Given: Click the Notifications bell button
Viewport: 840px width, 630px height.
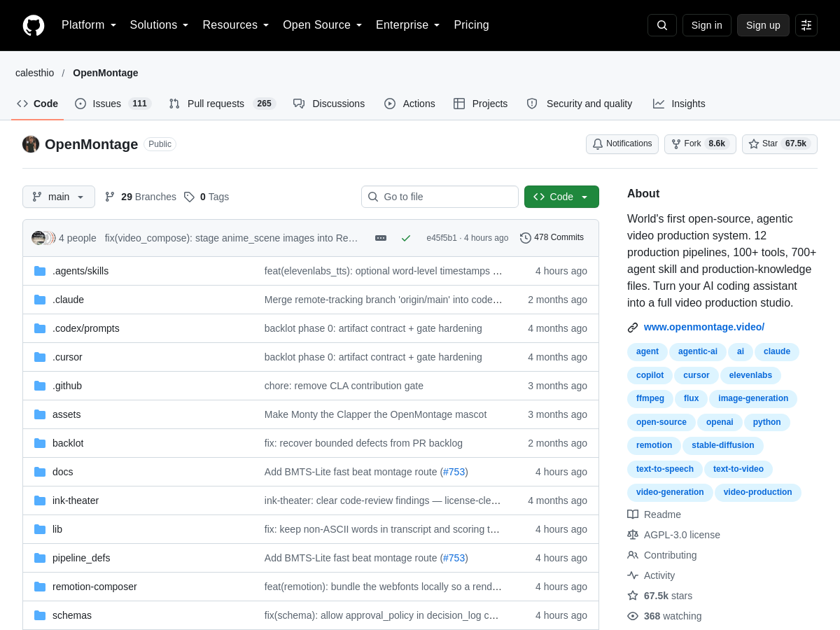Looking at the screenshot, I should [x=622, y=143].
